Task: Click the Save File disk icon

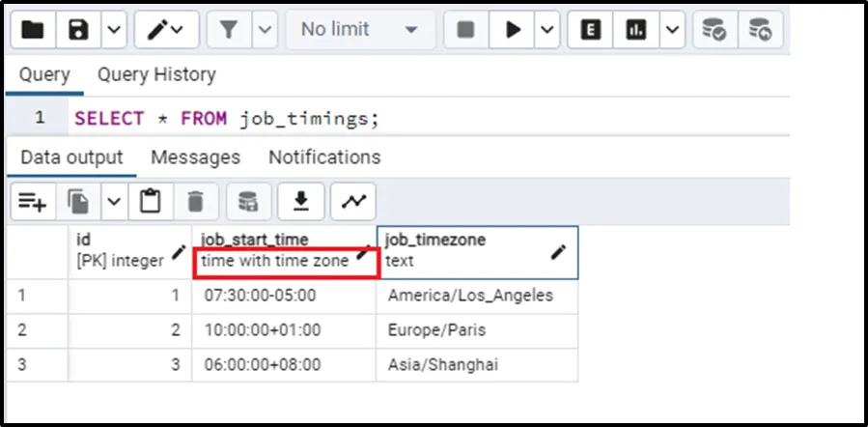Action: click(80, 30)
